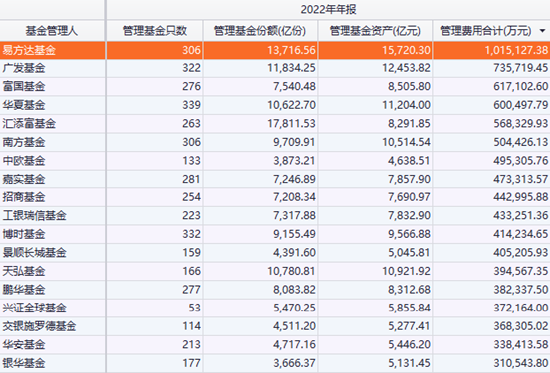Select the 博时基金 row name
Screen dimensions: 550x373
tap(24, 234)
